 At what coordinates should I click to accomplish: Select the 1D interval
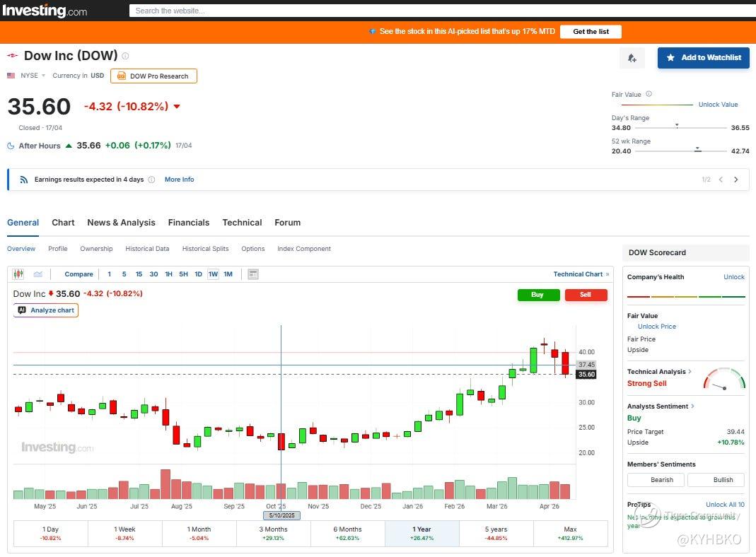(198, 274)
